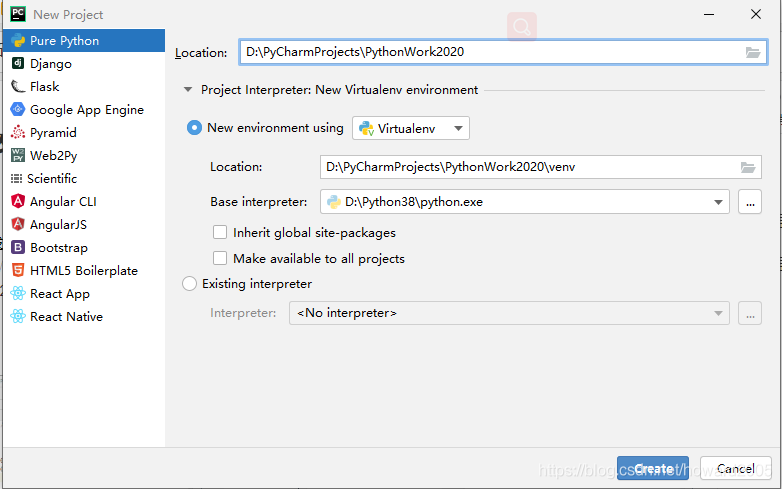Click ellipsis button beside existing Interpreter
The height and width of the screenshot is (489, 782).
(750, 313)
